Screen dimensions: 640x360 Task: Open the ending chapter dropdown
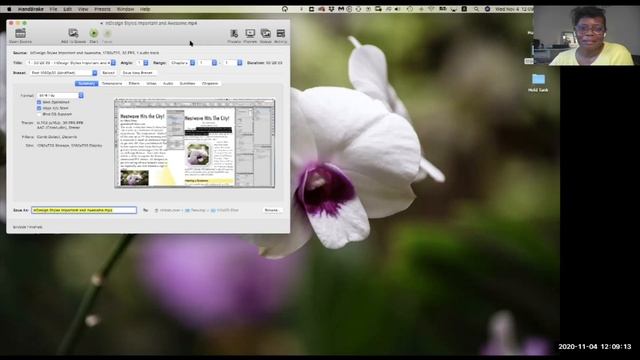(233, 63)
